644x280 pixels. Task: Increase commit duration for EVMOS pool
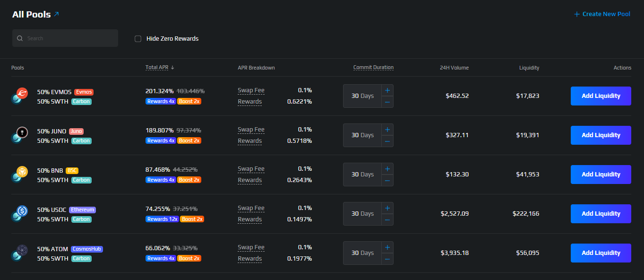coord(387,90)
